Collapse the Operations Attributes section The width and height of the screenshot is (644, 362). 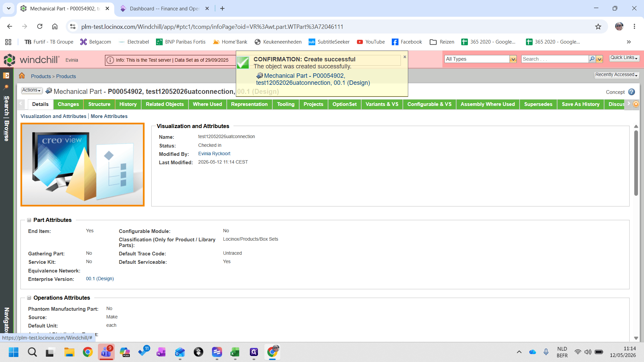(29, 298)
